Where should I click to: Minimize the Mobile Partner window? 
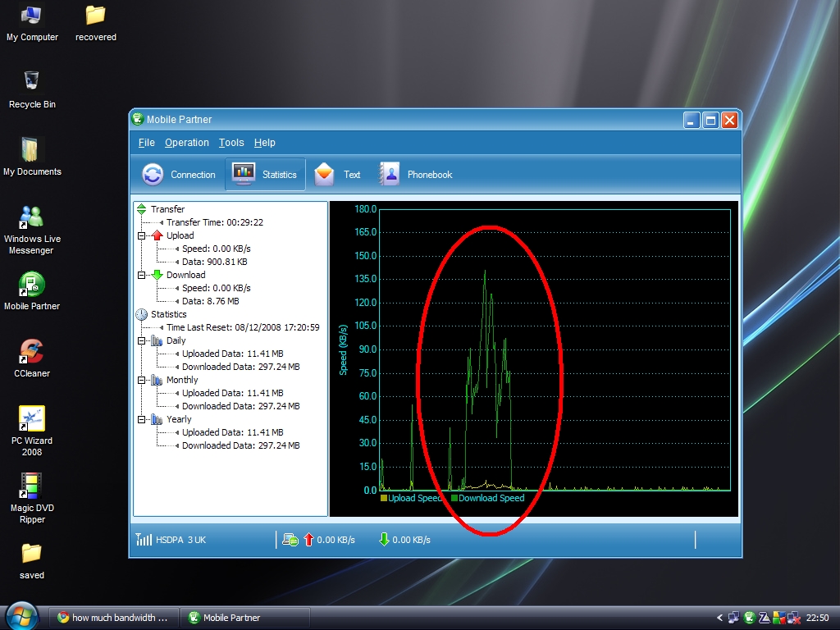point(692,121)
